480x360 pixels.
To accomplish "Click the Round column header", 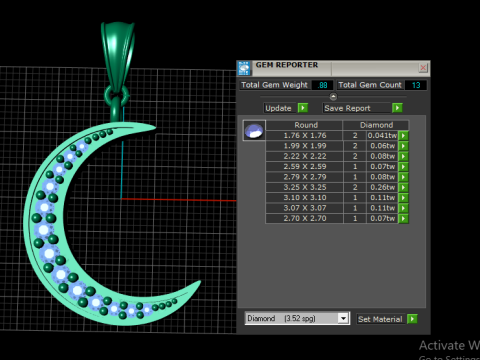I will (304, 125).
